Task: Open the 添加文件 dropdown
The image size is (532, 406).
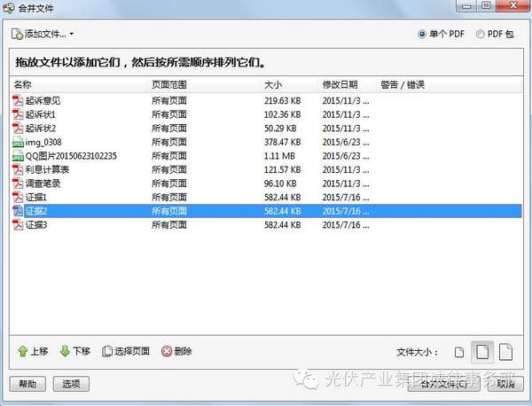Action: [71, 34]
